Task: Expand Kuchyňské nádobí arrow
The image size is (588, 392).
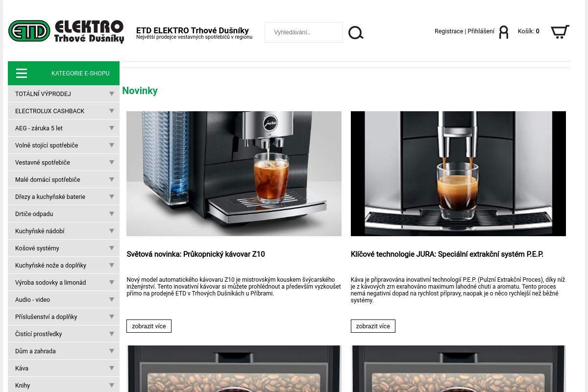Action: tap(112, 231)
